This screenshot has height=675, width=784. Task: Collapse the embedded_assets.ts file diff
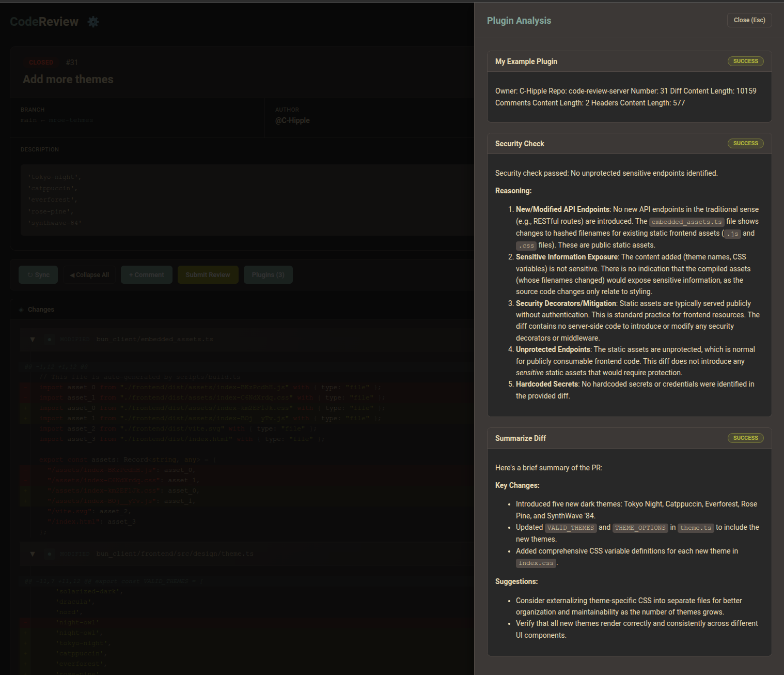coord(33,340)
